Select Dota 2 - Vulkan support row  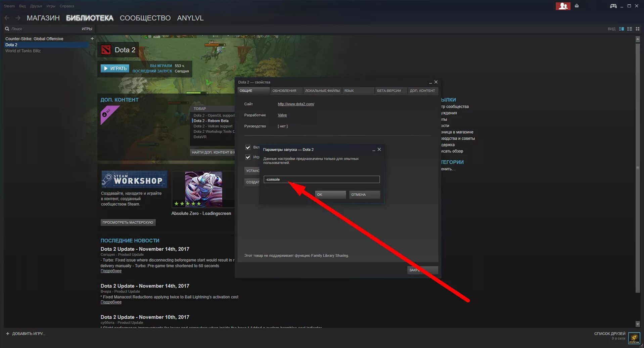pyautogui.click(x=213, y=126)
